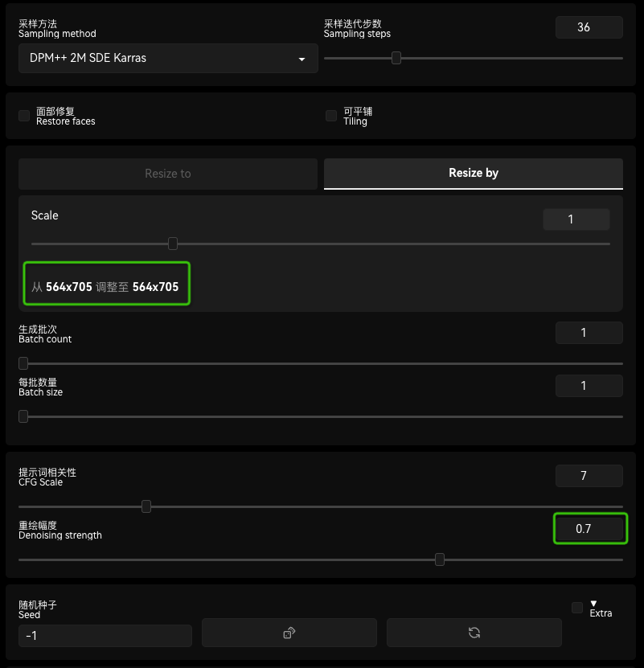The height and width of the screenshot is (668, 644).
Task: Click the Denoising strength value box showing 0.7
Action: pyautogui.click(x=590, y=528)
